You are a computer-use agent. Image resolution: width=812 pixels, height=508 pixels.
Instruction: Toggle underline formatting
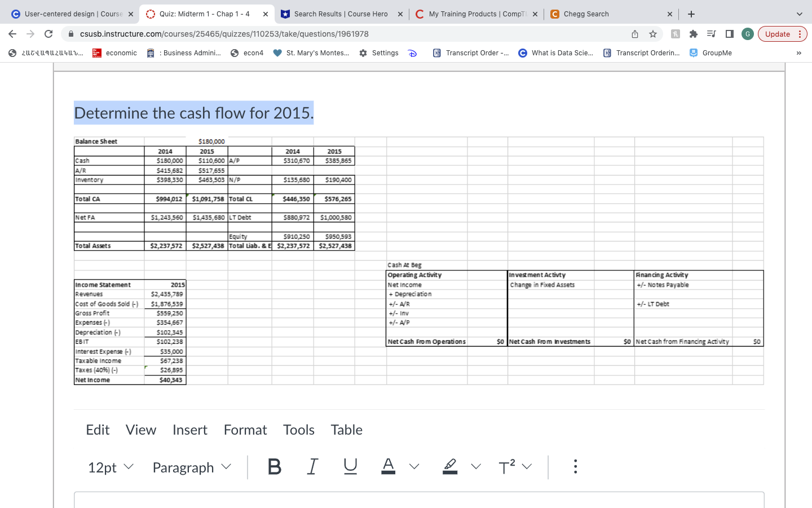(350, 467)
